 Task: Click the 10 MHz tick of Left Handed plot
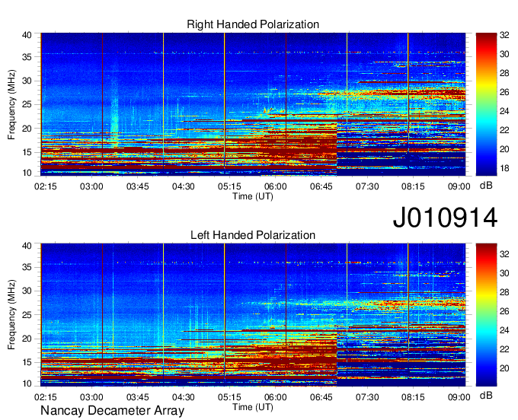(x=27, y=383)
